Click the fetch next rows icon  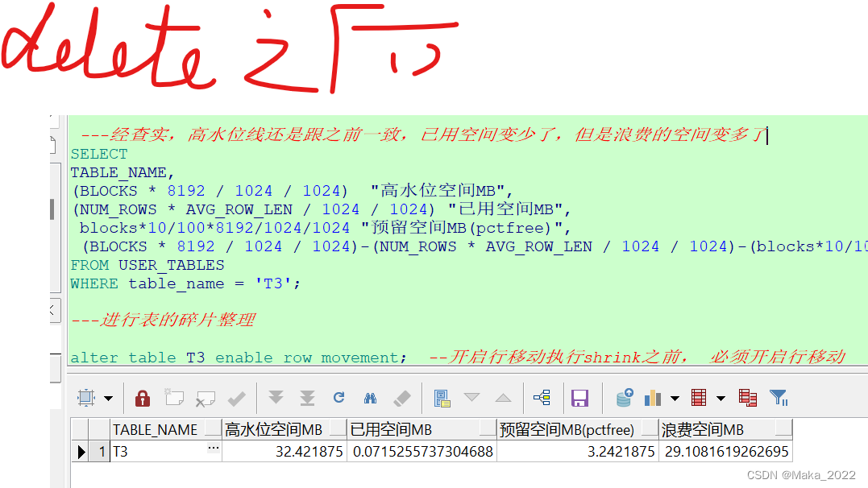coord(276,398)
